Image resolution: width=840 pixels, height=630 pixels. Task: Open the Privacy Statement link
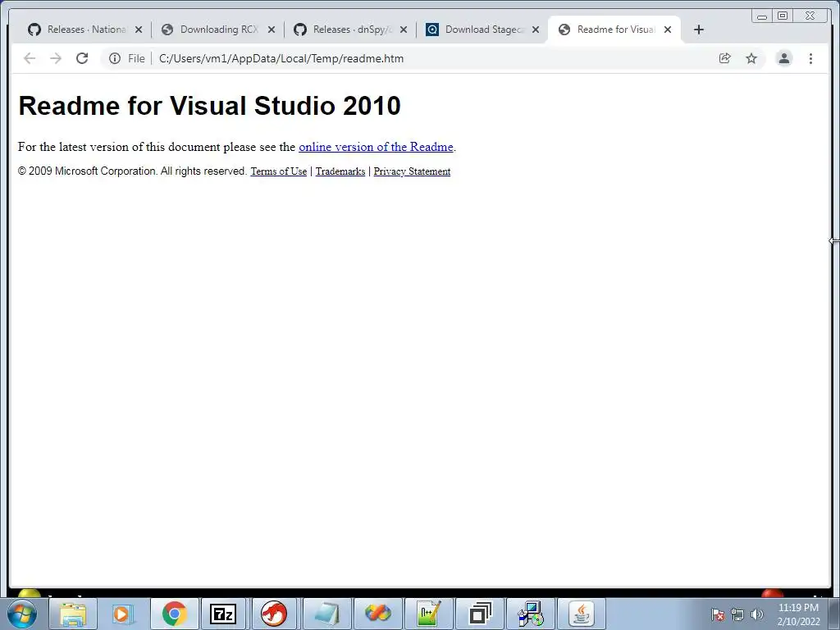412,171
